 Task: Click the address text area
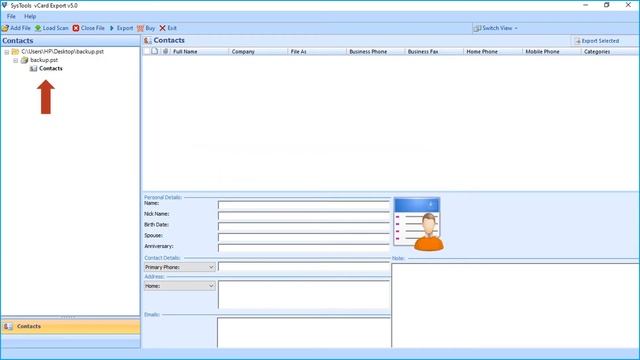(304, 294)
